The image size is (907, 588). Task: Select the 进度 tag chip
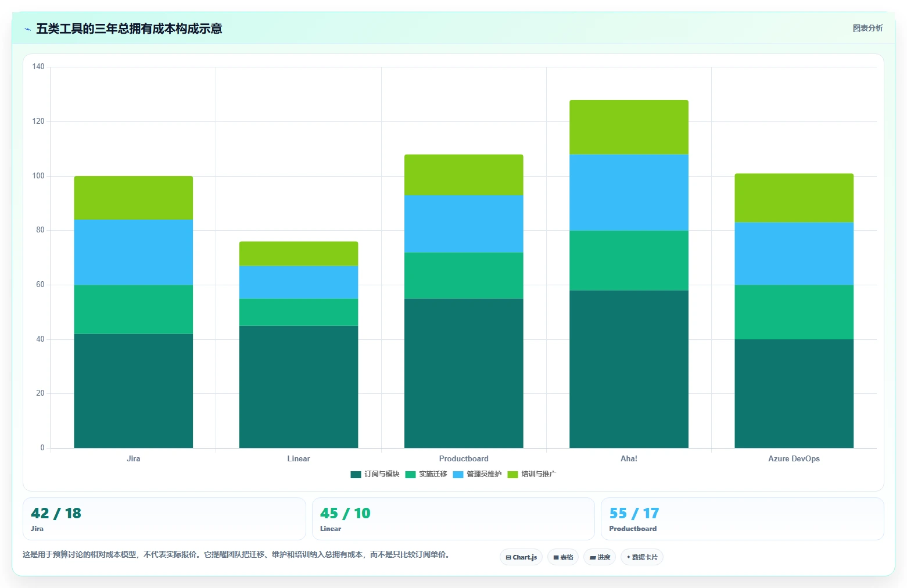coord(600,557)
